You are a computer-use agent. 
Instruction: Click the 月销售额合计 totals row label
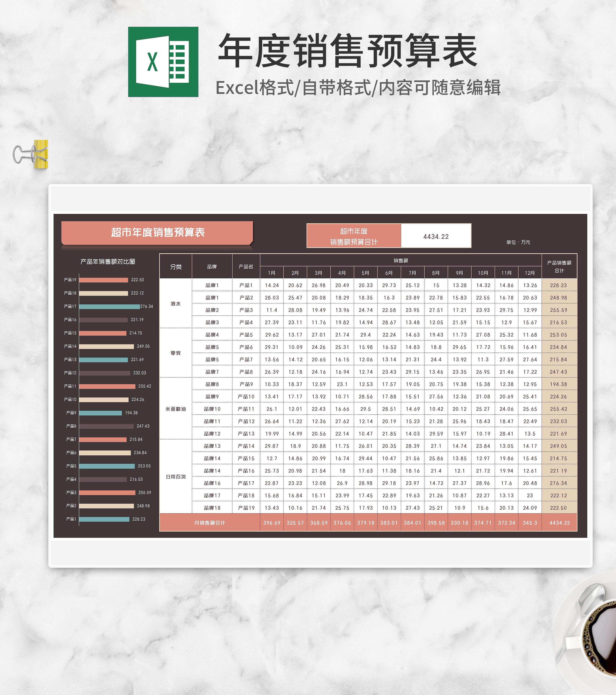(x=210, y=523)
